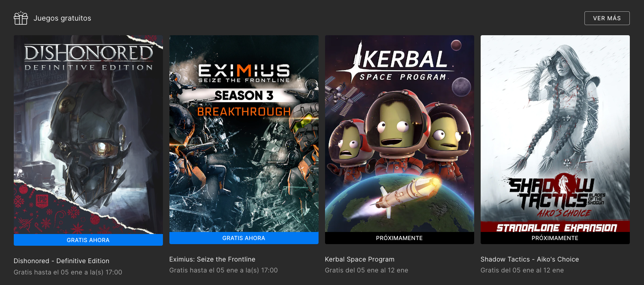Viewport: 644px width, 285px height.
Task: Click PRÓXIMAMENTE banner under Kerbal Space Program
Action: pos(400,238)
